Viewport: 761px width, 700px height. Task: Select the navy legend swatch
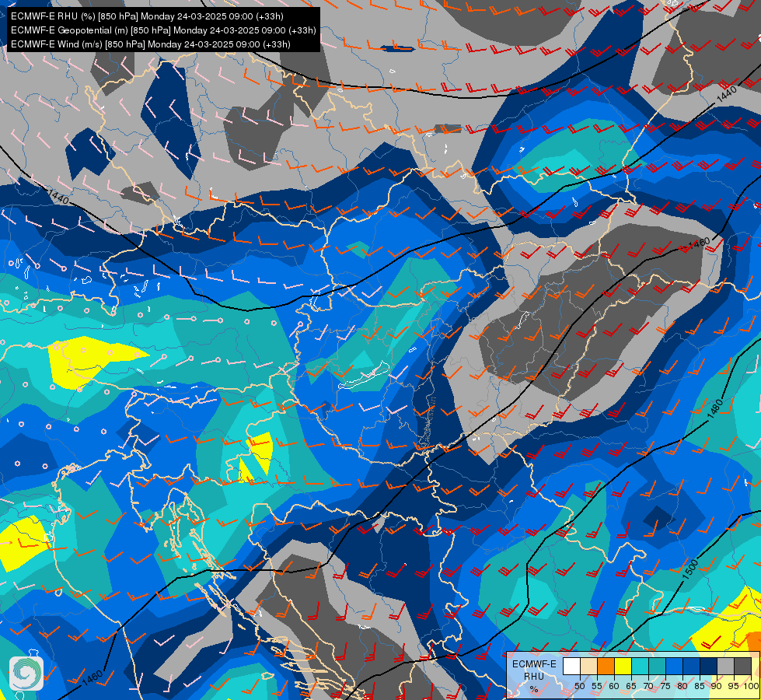(x=709, y=666)
